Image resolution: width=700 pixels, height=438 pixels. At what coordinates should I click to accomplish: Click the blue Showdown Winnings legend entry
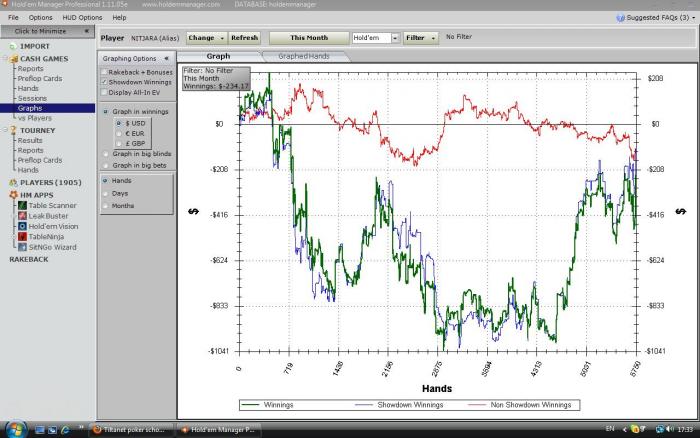click(x=399, y=405)
